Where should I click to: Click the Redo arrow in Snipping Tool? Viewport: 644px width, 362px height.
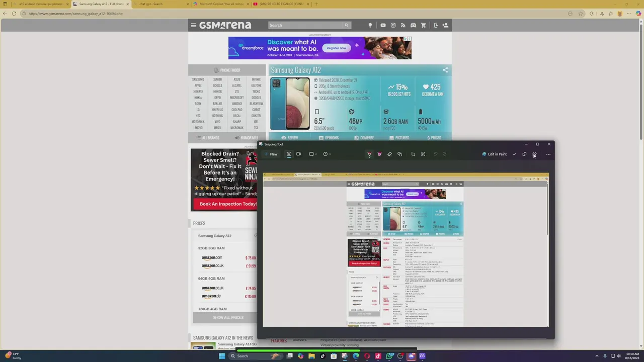click(x=444, y=154)
